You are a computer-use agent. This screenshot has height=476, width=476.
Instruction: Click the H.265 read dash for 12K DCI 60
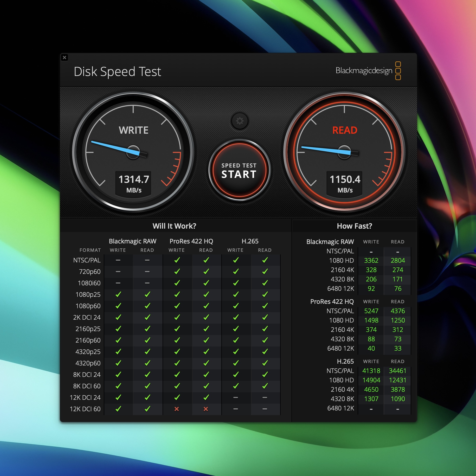[x=265, y=409]
